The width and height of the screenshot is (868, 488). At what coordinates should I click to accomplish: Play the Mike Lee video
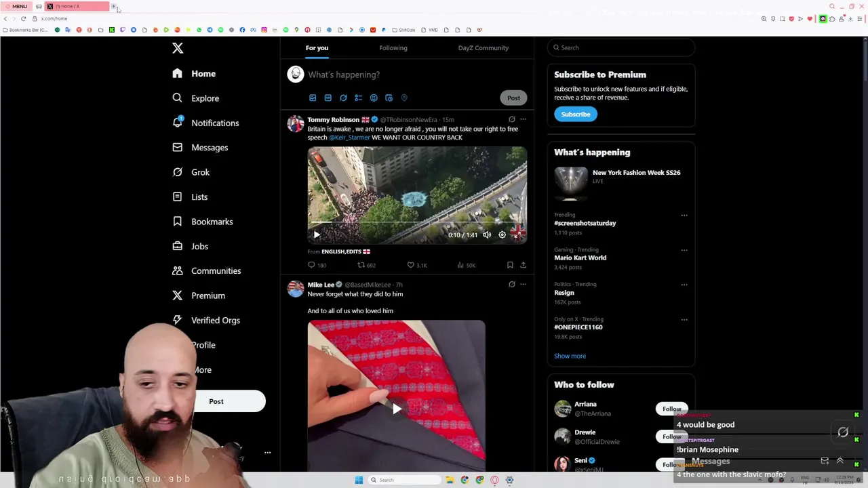(x=397, y=409)
